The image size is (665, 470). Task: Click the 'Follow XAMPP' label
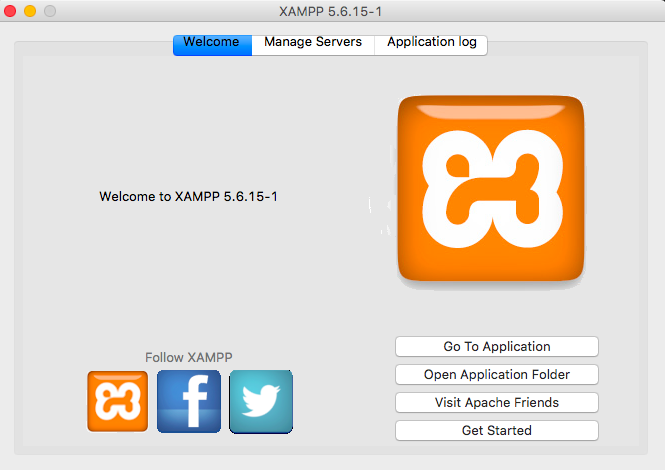click(x=189, y=358)
